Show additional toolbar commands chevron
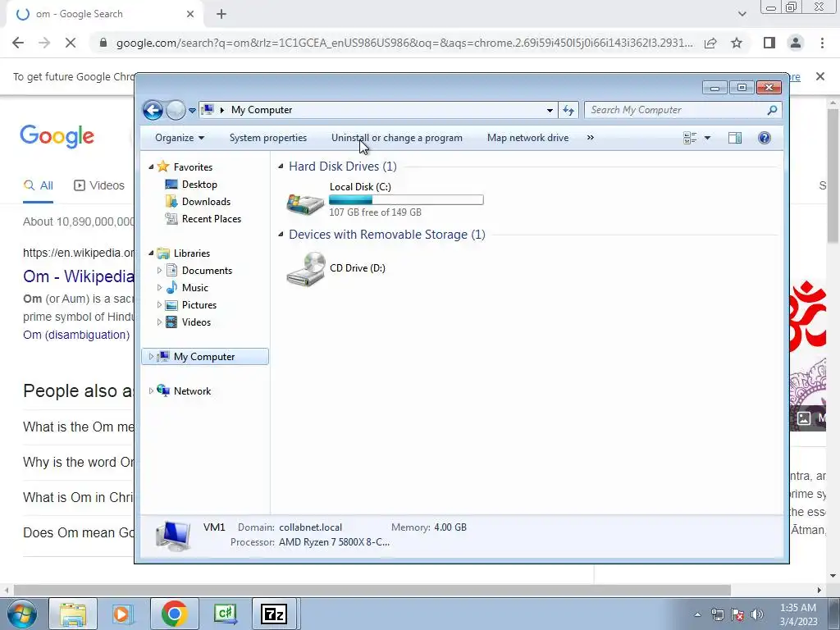The height and width of the screenshot is (630, 840). (591, 138)
